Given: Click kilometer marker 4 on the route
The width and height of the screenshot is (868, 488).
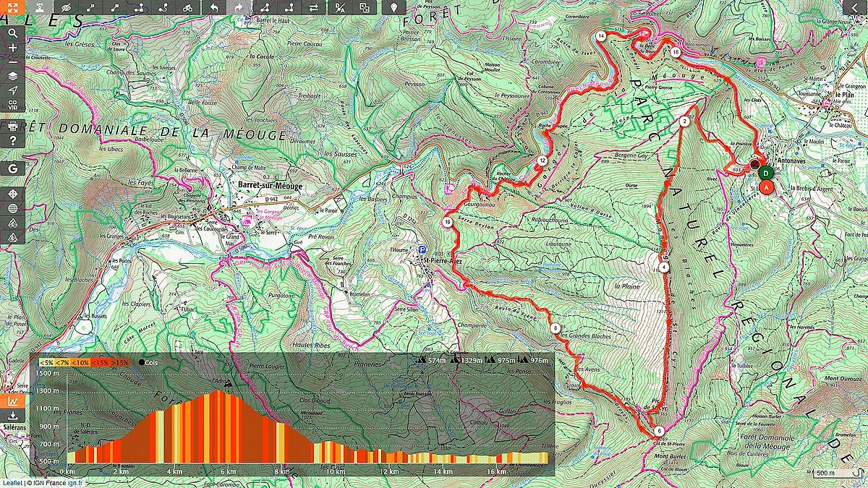Looking at the screenshot, I should tap(664, 268).
